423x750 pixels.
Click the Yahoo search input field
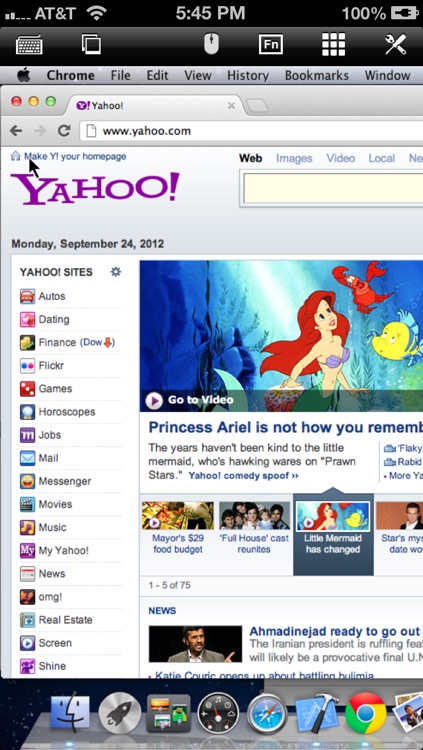pyautogui.click(x=333, y=189)
